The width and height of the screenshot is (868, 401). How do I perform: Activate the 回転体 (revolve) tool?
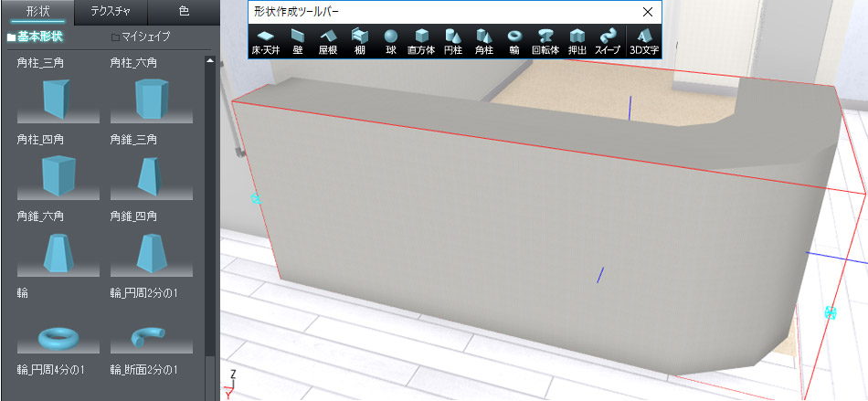pos(546,41)
